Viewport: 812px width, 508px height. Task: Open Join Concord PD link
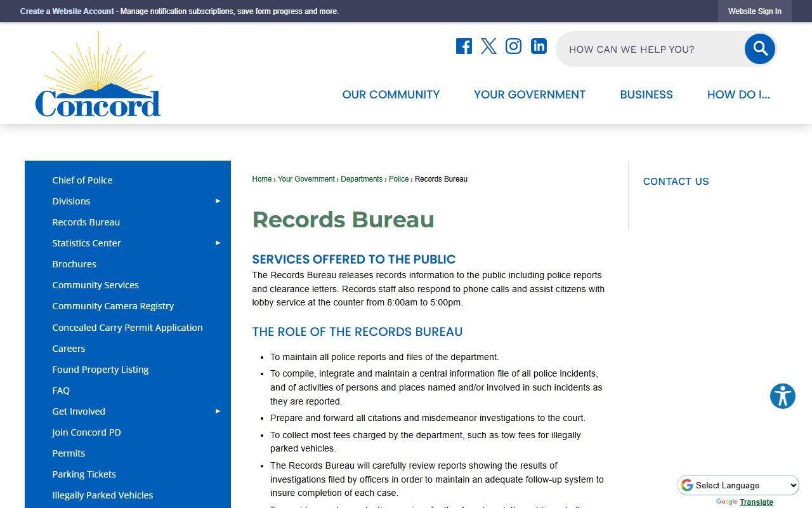point(86,432)
